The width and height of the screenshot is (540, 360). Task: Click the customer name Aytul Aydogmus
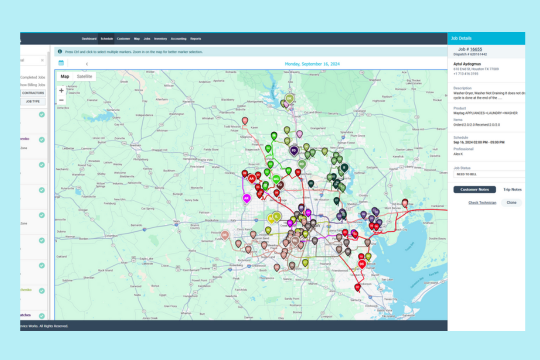pyautogui.click(x=467, y=64)
